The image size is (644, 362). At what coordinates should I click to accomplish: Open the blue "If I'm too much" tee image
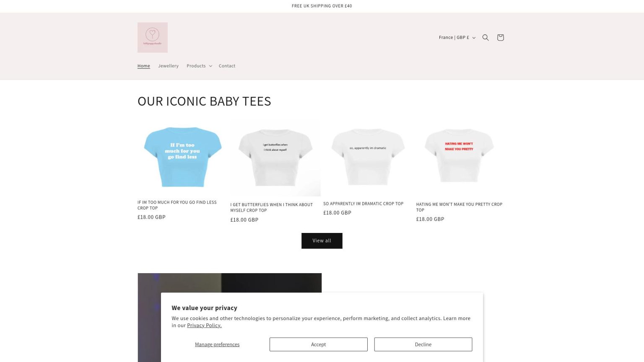click(x=183, y=157)
